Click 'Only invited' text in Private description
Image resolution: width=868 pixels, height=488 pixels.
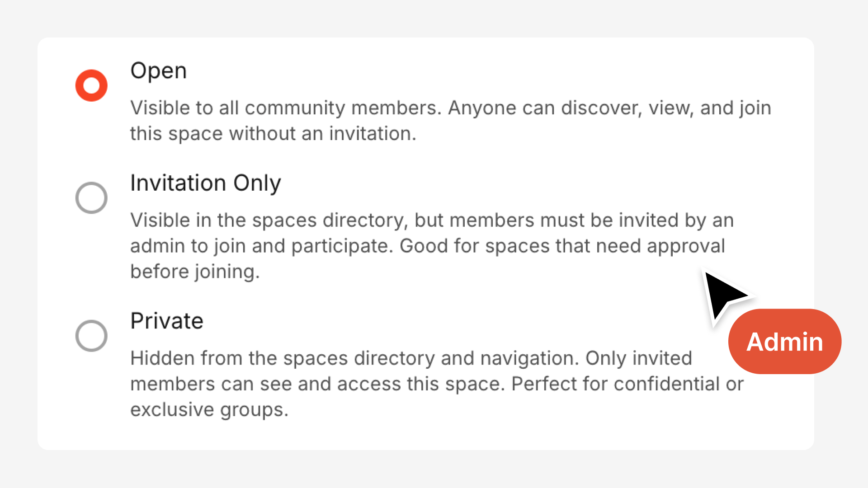click(x=638, y=358)
